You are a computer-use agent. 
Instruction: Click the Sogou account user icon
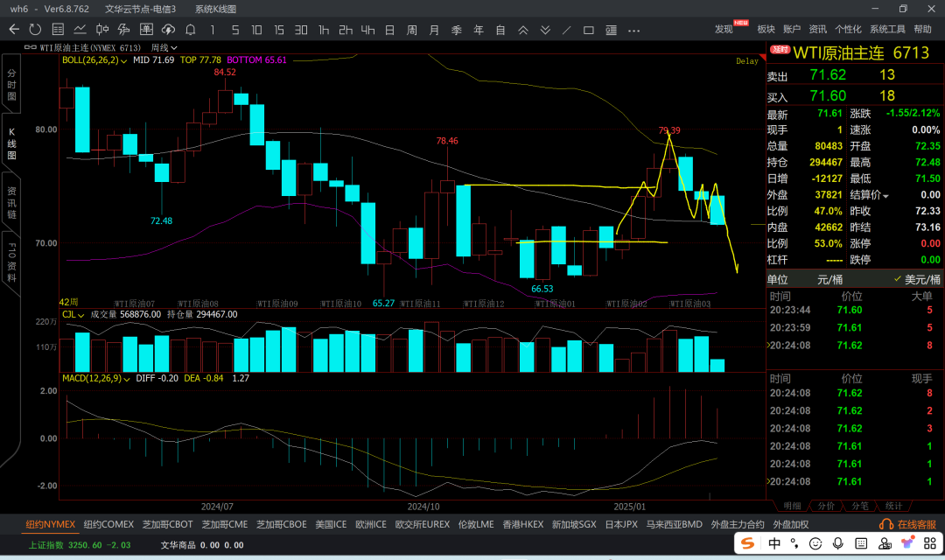885,543
